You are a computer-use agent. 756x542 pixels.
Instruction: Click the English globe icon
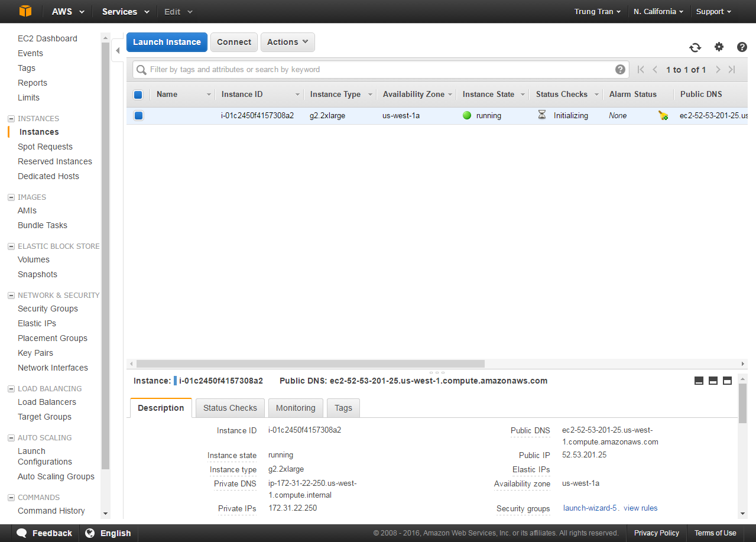(90, 533)
